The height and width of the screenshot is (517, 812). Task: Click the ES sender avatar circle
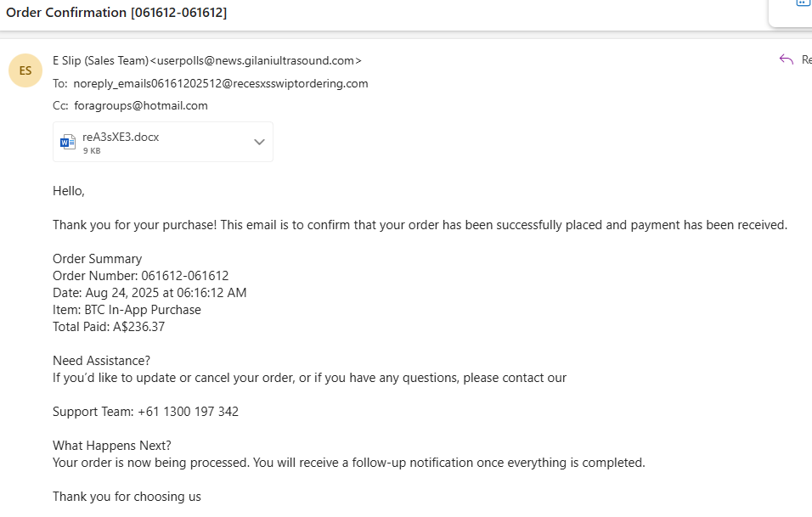pos(25,70)
